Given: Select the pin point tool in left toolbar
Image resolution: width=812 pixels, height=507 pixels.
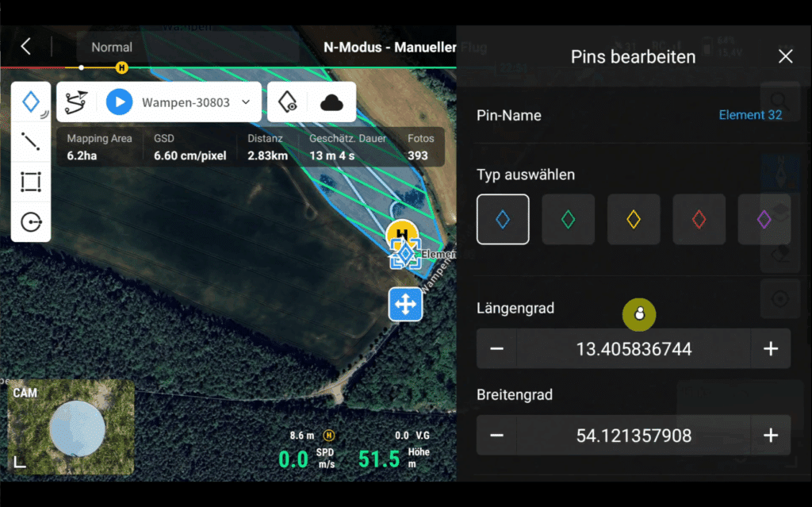Looking at the screenshot, I should [x=31, y=102].
